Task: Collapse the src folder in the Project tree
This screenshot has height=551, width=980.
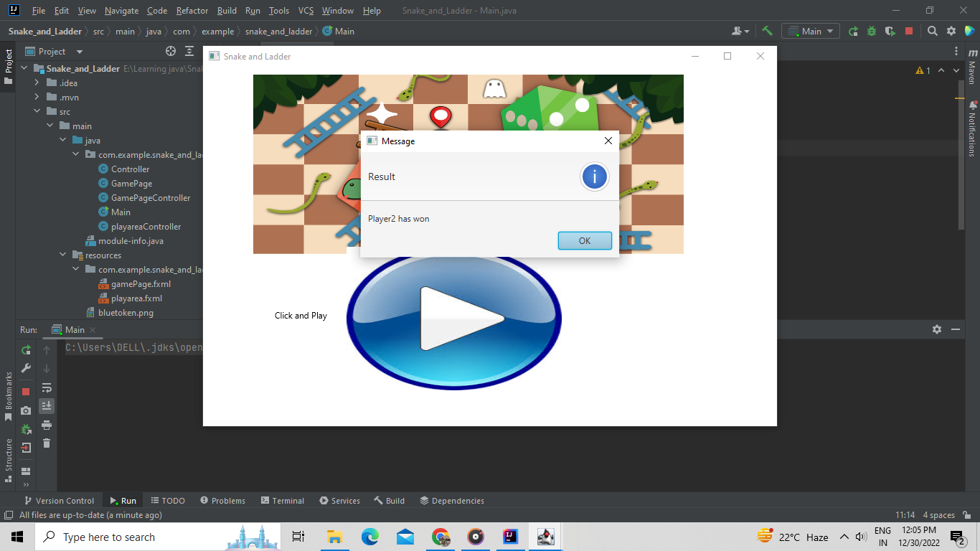Action: [37, 111]
